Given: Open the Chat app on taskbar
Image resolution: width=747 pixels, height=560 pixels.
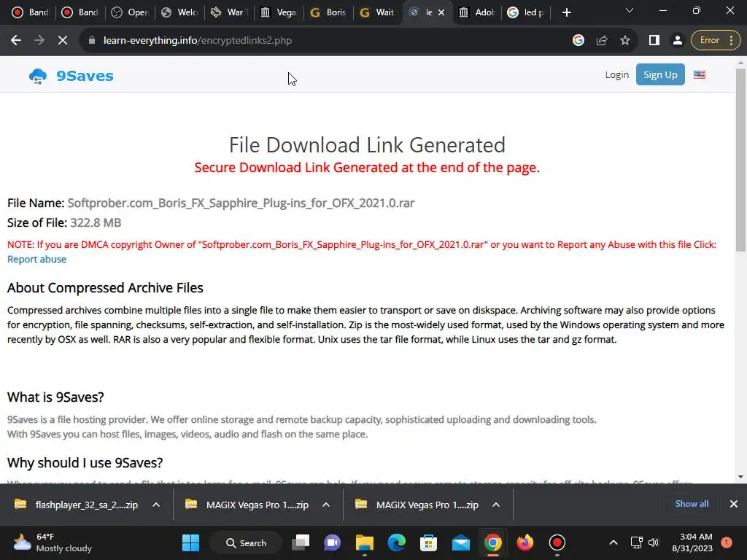Looking at the screenshot, I should pos(332,542).
